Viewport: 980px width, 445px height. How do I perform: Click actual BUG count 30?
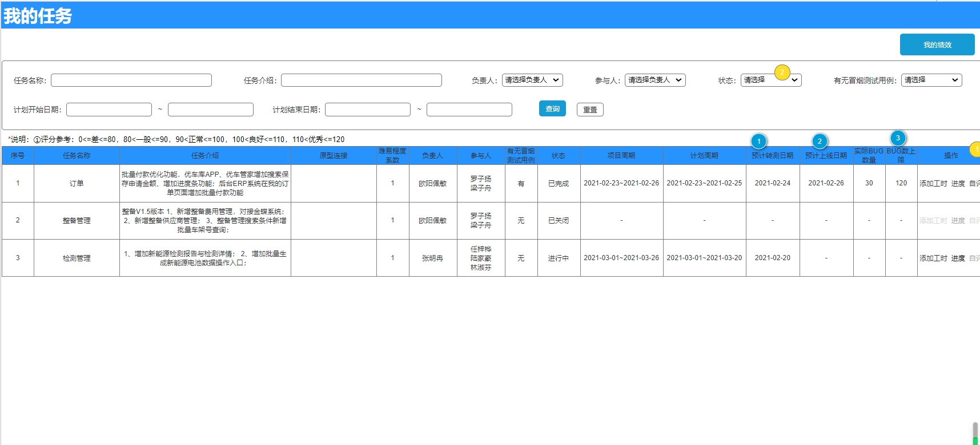tap(869, 183)
